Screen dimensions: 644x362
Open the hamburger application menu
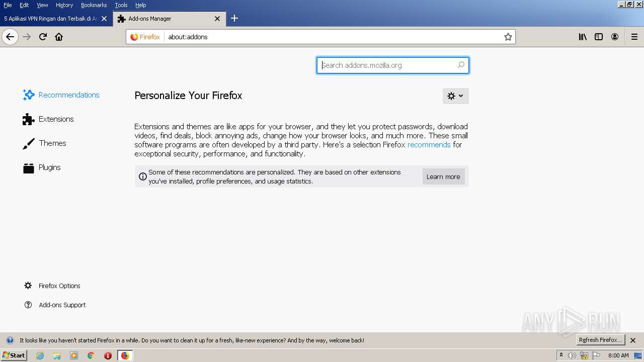click(634, 37)
